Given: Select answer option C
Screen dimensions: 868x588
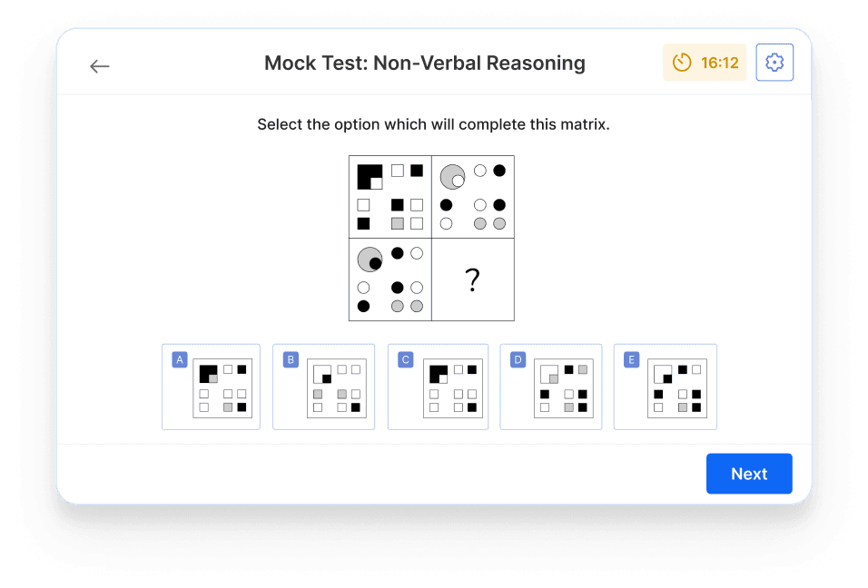Looking at the screenshot, I should 438,387.
